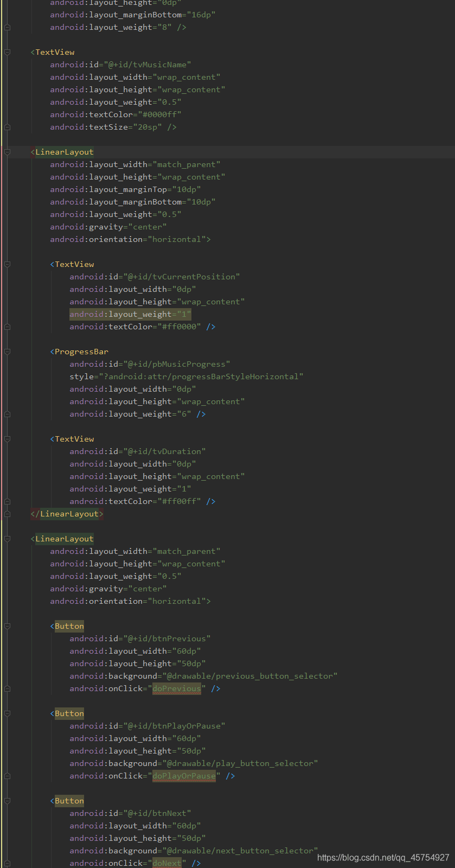Click the first LinearLayout opening tag name
This screenshot has width=455, height=868.
tap(65, 152)
